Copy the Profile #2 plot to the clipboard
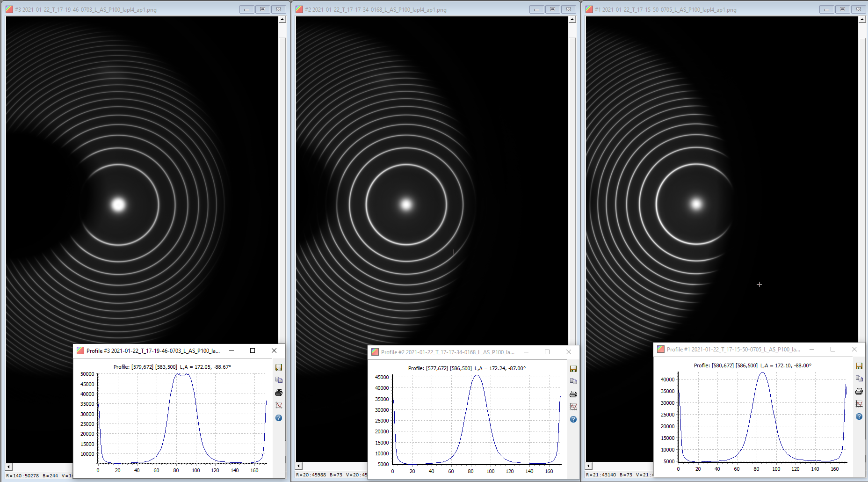 pyautogui.click(x=573, y=381)
